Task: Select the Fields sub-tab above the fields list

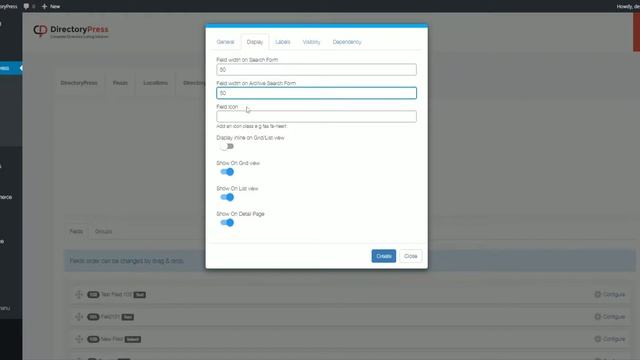Action: pyautogui.click(x=76, y=231)
